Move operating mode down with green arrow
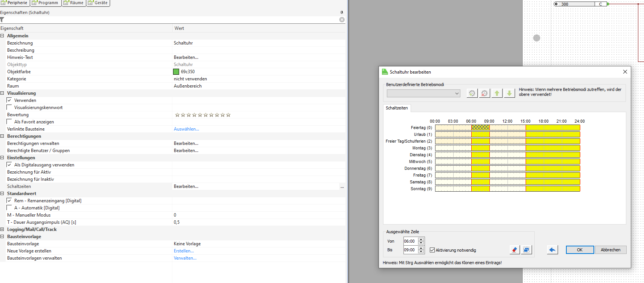Viewport: 644px width, 283px height. (509, 93)
